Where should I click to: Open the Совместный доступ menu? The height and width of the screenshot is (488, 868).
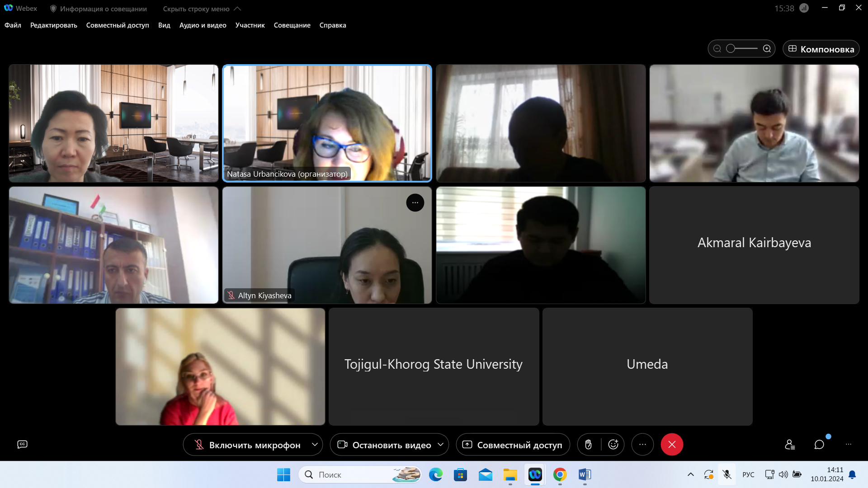point(118,25)
